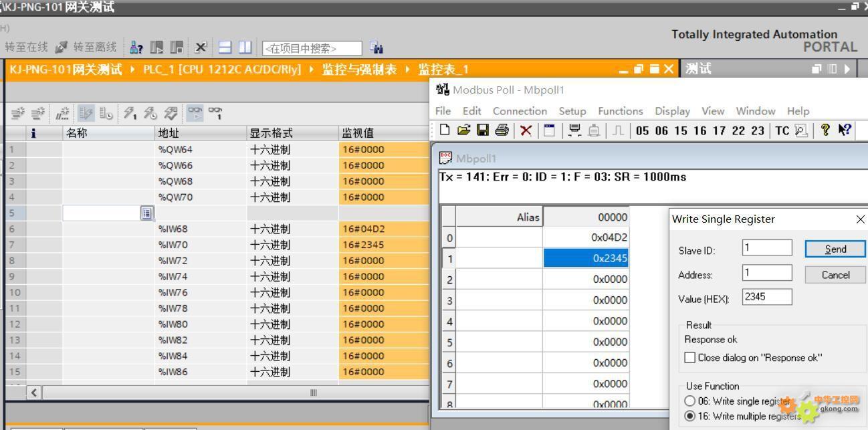
Task: Open the File menu in Modbus Poll
Action: click(443, 111)
